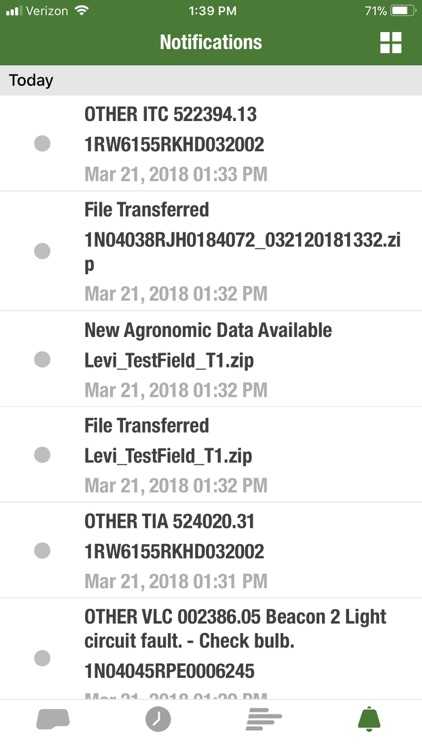Viewport: 422px width, 750px height.
Task: Tap gray dot beside New Agronomic Data Available
Action: tap(42, 359)
